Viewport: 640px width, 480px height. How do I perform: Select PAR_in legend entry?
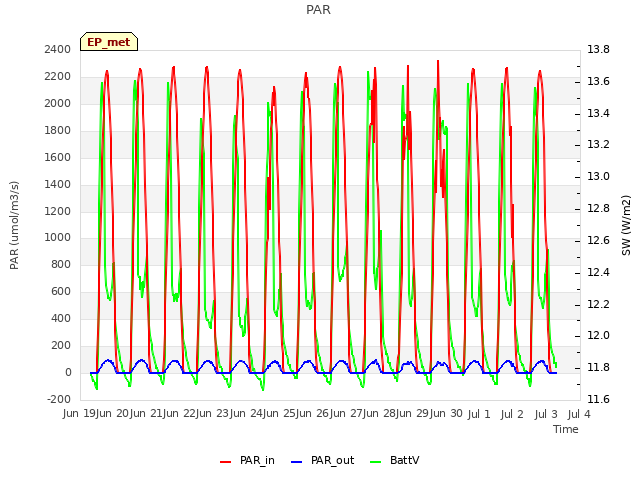click(247, 460)
